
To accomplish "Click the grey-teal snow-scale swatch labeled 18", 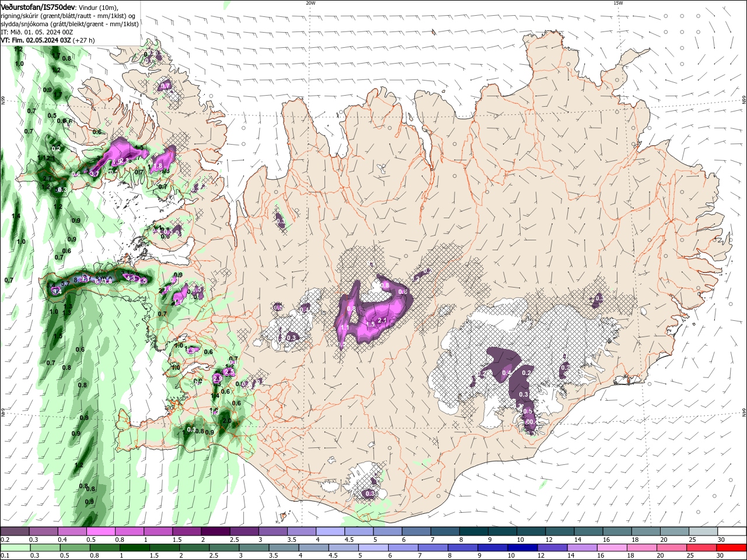I will point(645,531).
